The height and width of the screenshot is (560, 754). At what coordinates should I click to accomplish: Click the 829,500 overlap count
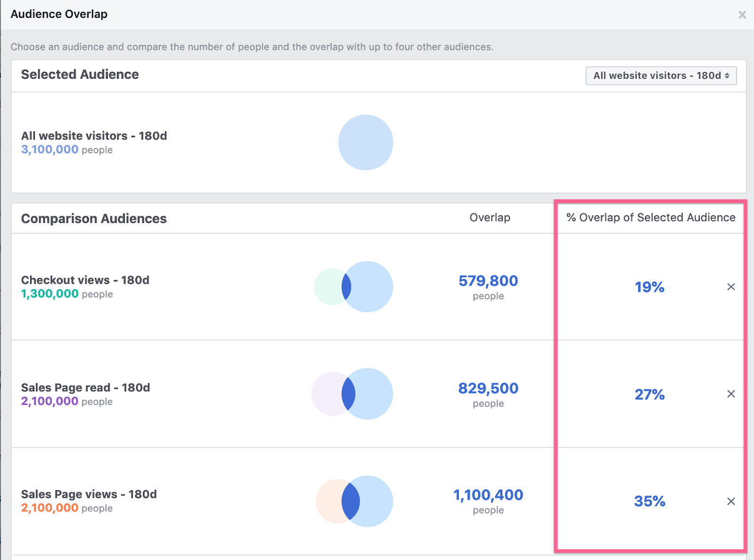488,388
